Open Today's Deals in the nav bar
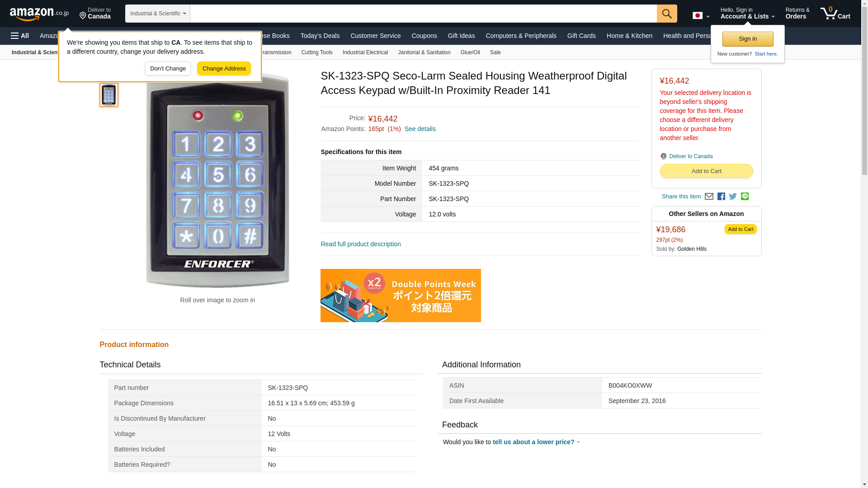The width and height of the screenshot is (868, 488). [320, 36]
